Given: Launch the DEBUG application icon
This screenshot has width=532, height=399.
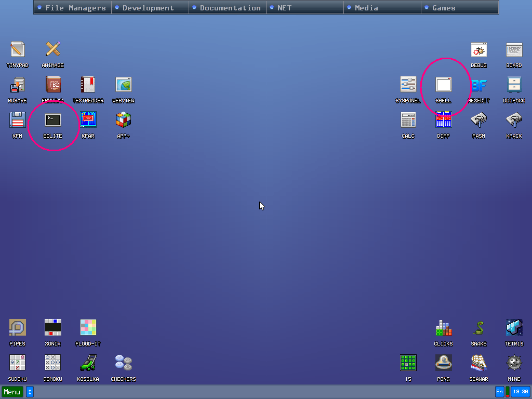Looking at the screenshot, I should 478,50.
